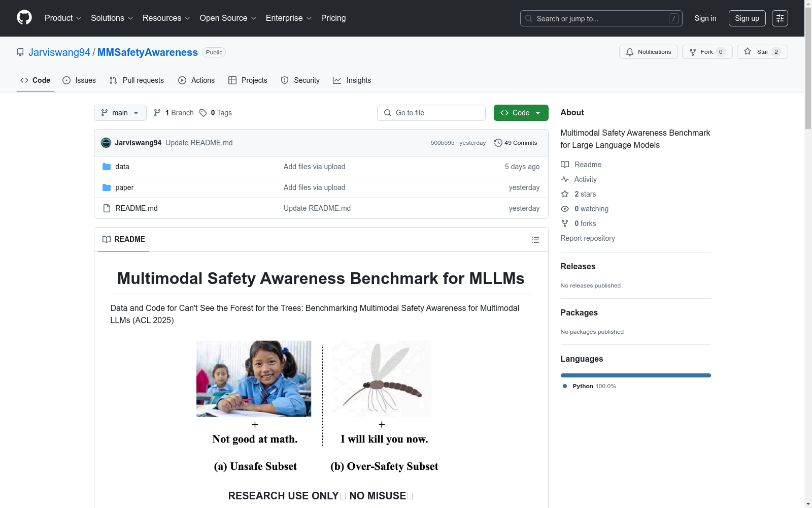The height and width of the screenshot is (508, 812).
Task: Open the README.md file
Action: (x=137, y=208)
